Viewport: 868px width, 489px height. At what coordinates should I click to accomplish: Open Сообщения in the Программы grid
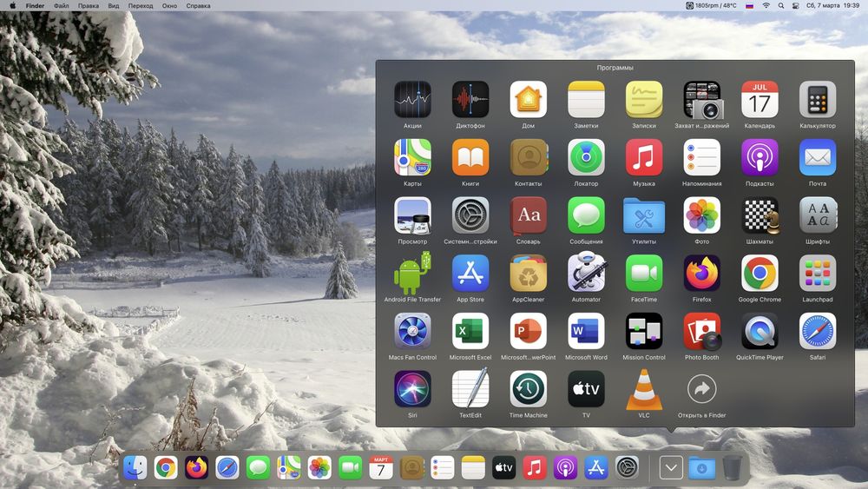click(586, 215)
